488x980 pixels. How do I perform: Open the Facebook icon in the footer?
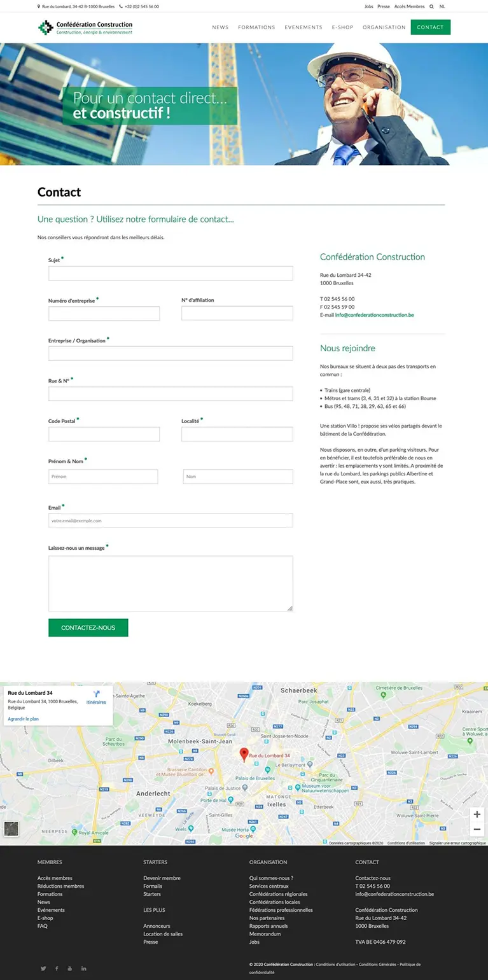point(57,969)
